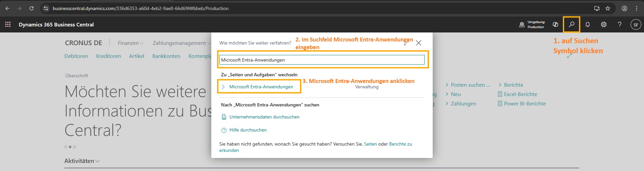Click the browser URL address bar
644x171 pixels.
coord(315,8)
